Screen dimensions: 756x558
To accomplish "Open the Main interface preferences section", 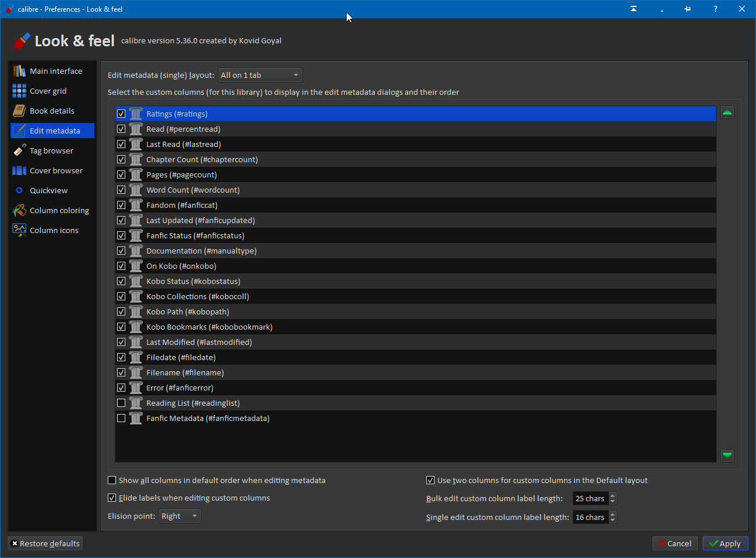I will [52, 71].
